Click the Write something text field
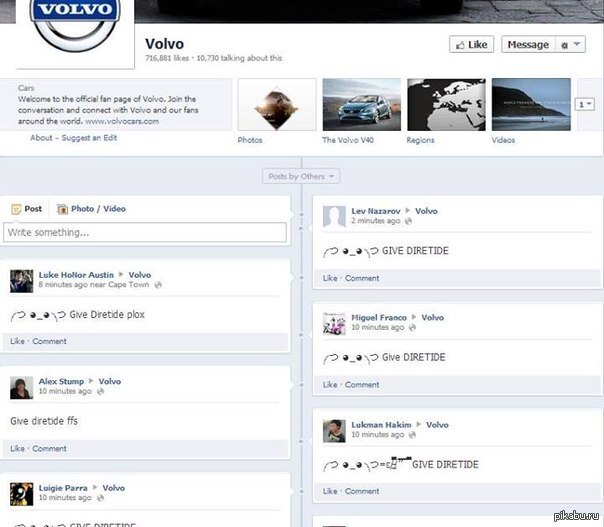 [145, 232]
